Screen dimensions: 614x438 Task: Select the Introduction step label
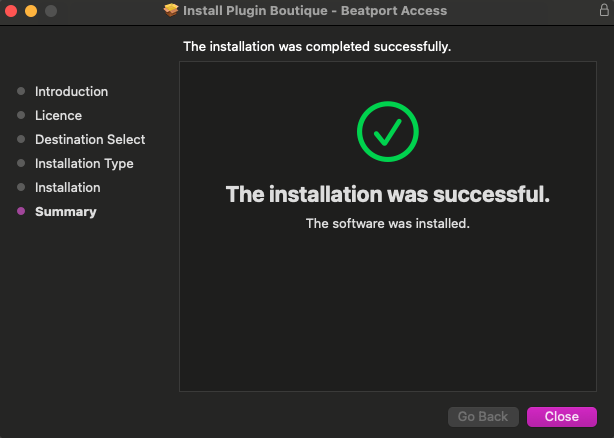(71, 91)
